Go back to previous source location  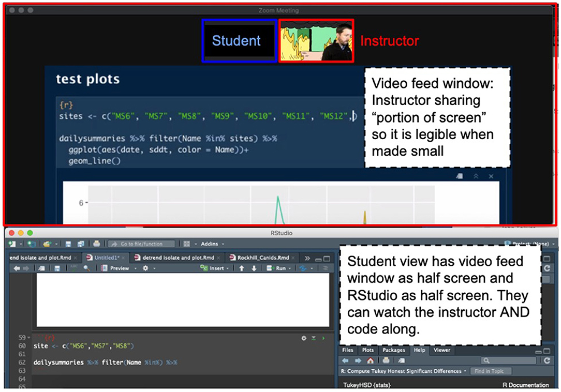[x=17, y=268]
